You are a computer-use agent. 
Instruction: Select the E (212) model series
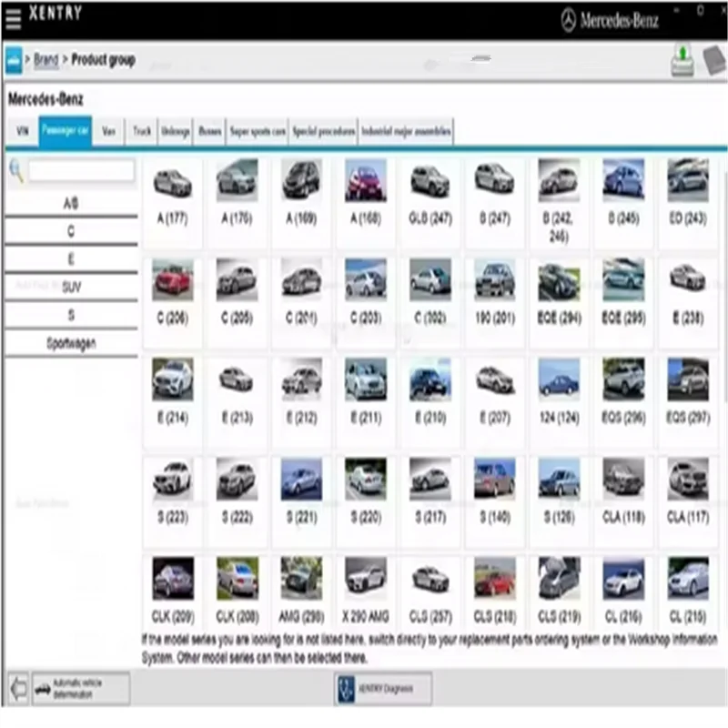click(301, 402)
